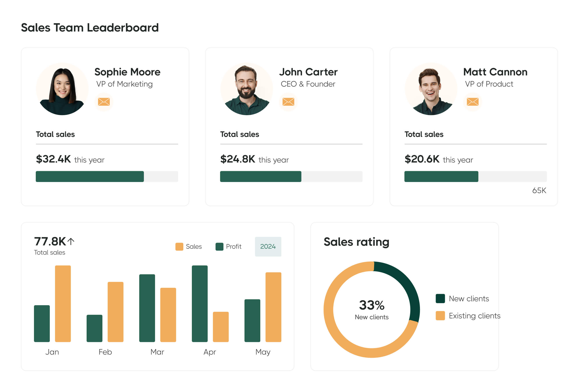
Task: Open the Sales Team Leaderboard heading
Action: click(90, 27)
